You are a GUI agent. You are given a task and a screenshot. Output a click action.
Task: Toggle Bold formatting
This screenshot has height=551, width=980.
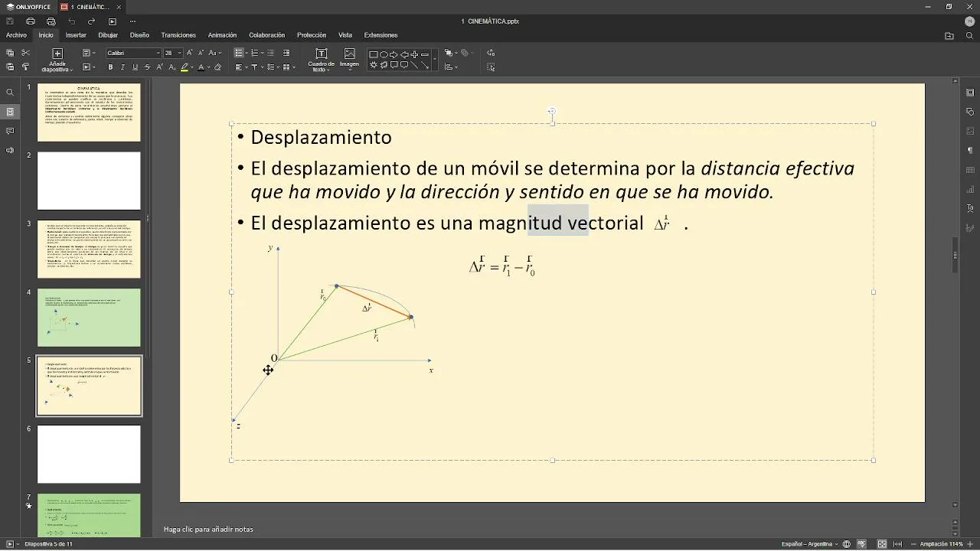pos(110,67)
